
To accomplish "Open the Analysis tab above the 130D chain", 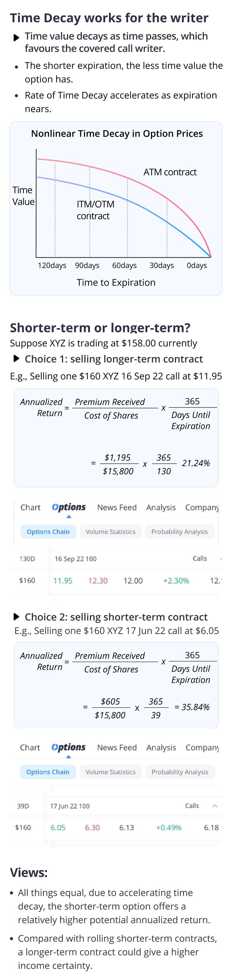I will click(161, 508).
